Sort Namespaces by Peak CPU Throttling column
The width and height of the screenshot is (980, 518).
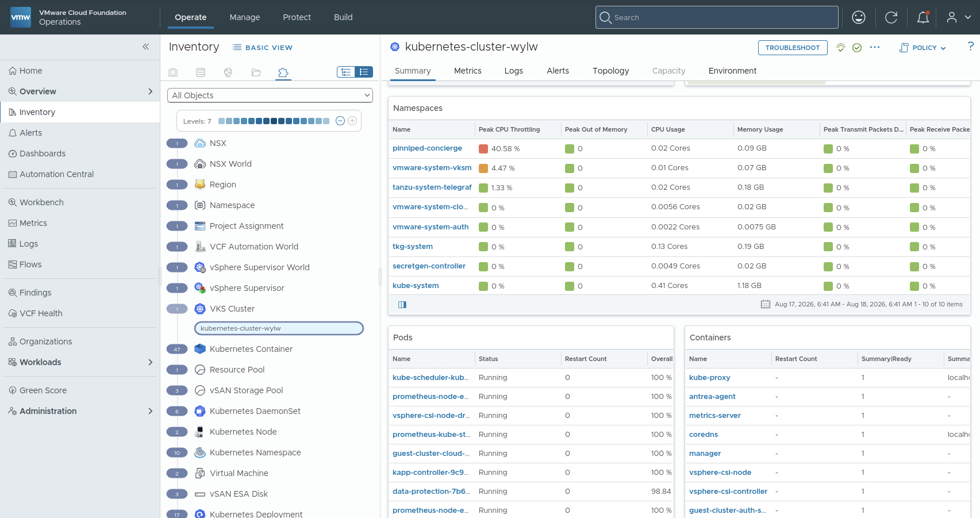click(509, 129)
